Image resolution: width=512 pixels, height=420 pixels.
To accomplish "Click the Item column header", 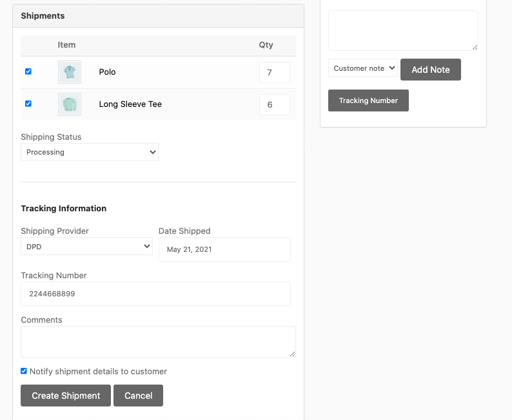I will click(66, 45).
